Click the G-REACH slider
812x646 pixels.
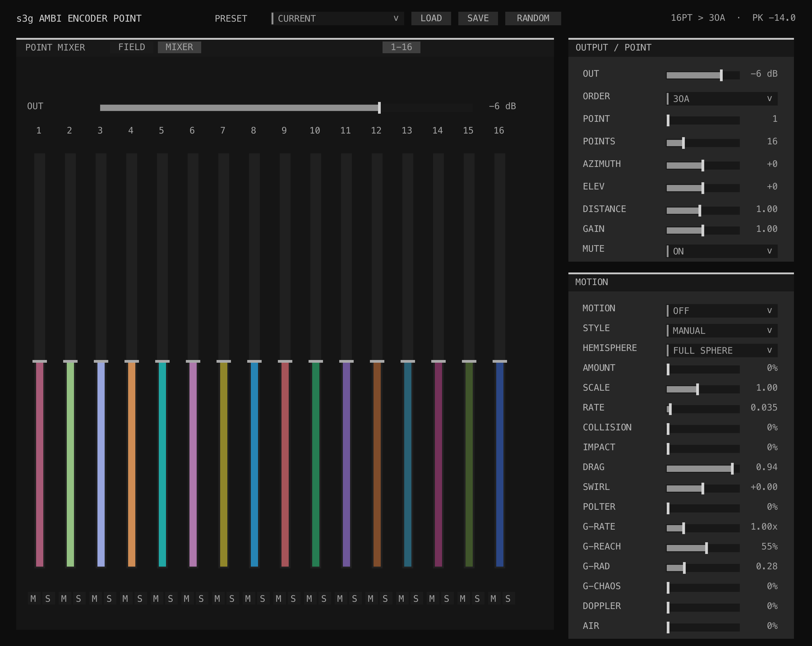tap(703, 548)
